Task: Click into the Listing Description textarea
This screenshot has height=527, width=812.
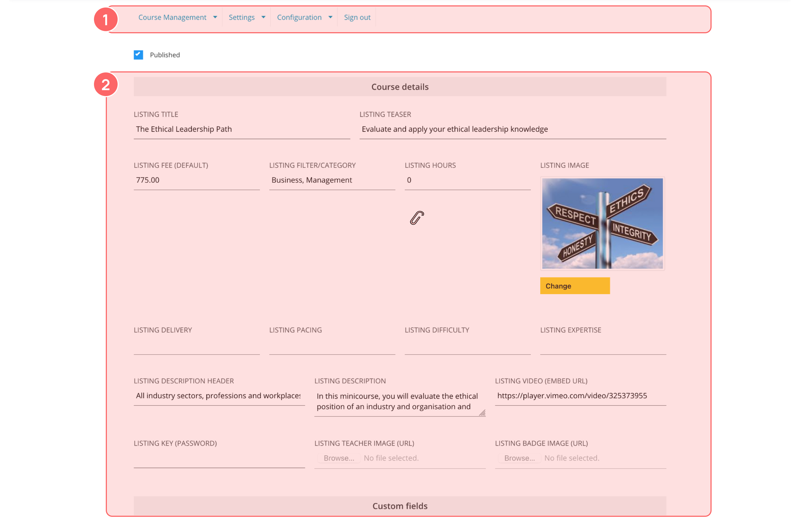Action: click(400, 402)
